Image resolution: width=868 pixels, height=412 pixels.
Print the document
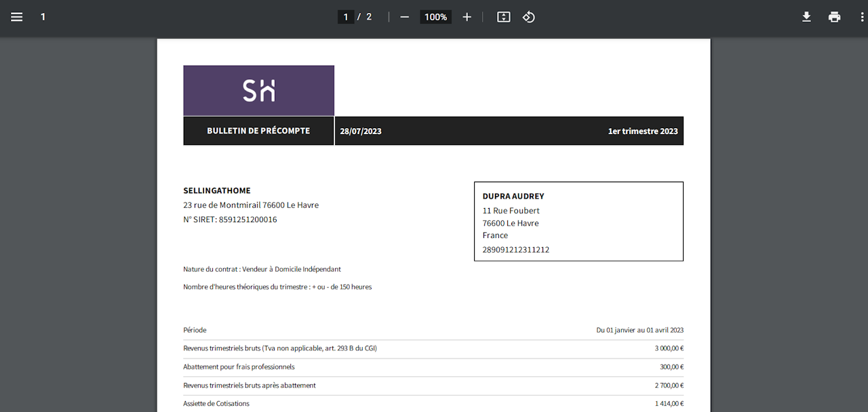click(834, 17)
